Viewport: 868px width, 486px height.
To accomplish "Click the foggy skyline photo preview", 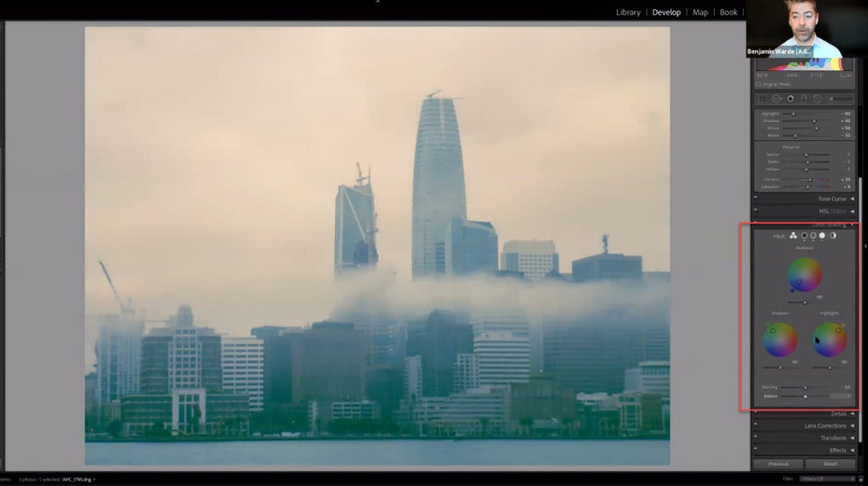I will (377, 246).
